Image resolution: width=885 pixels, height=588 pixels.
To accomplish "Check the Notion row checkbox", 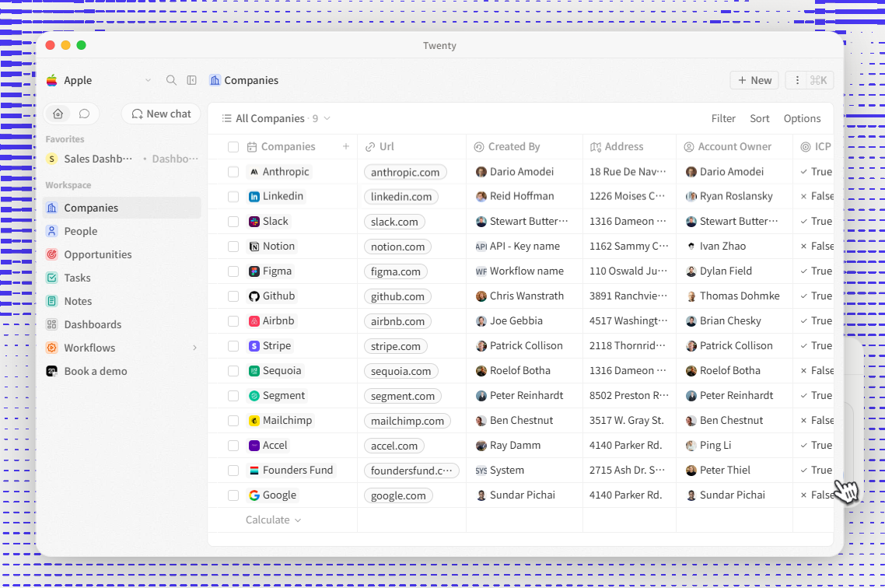I will [233, 247].
